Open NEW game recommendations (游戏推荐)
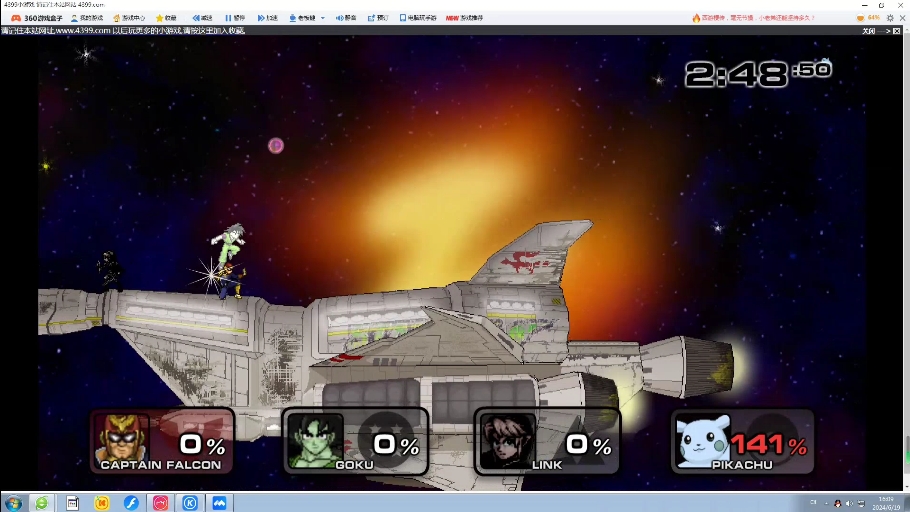Image resolution: width=910 pixels, height=512 pixels. pyautogui.click(x=464, y=18)
